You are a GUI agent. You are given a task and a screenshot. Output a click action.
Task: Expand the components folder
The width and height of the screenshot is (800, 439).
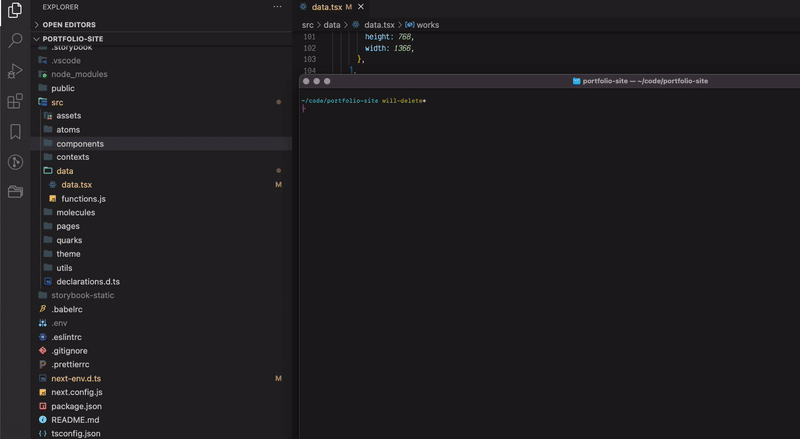tap(79, 144)
